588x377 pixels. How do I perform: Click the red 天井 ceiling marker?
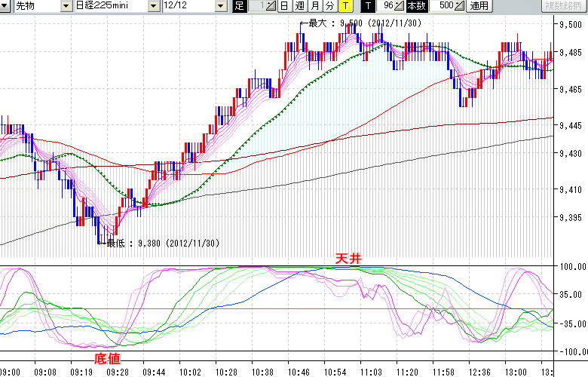[x=348, y=259]
